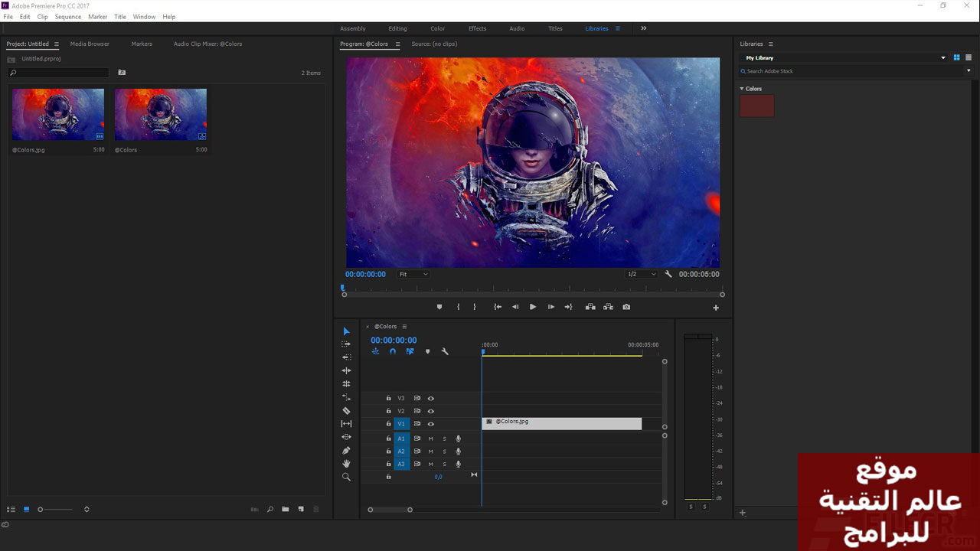
Task: Select the Zoom tool magnifier
Action: [x=346, y=477]
